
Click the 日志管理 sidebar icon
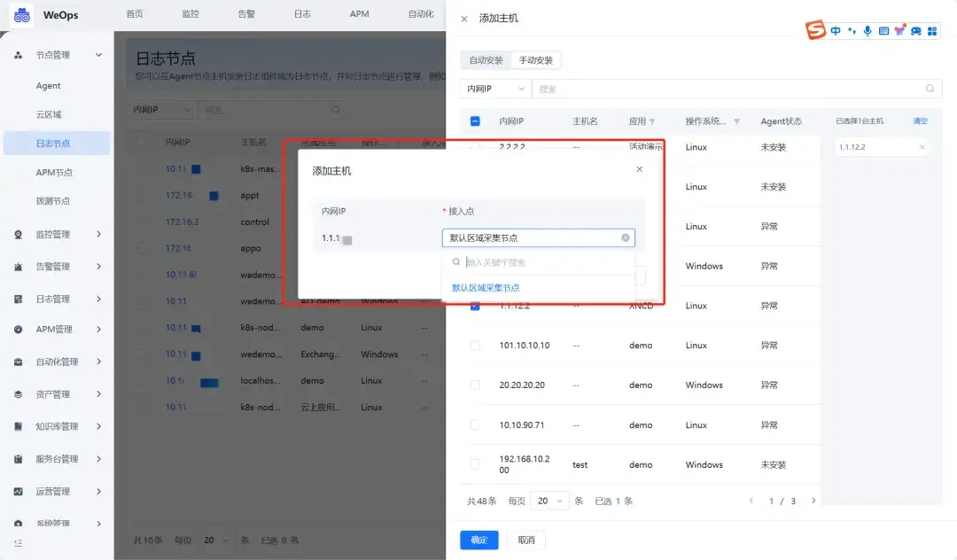[x=19, y=299]
